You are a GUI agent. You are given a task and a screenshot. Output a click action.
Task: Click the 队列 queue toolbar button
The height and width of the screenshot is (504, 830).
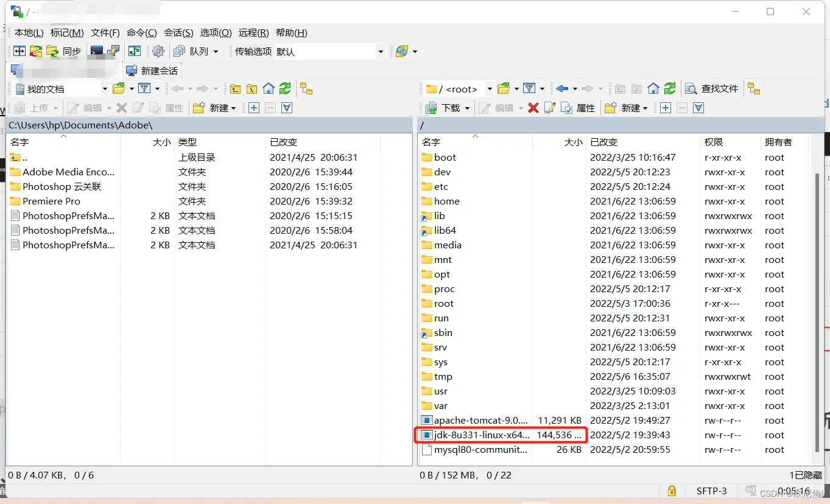pos(195,51)
